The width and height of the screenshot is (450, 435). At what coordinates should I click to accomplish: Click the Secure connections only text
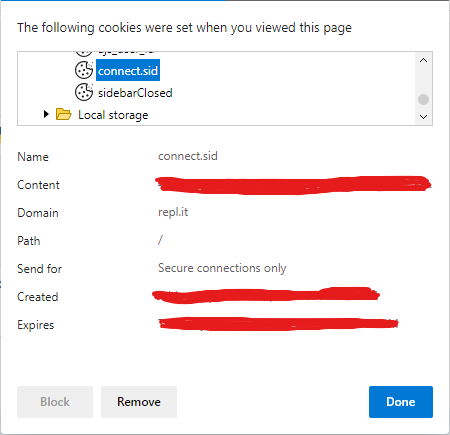222,268
